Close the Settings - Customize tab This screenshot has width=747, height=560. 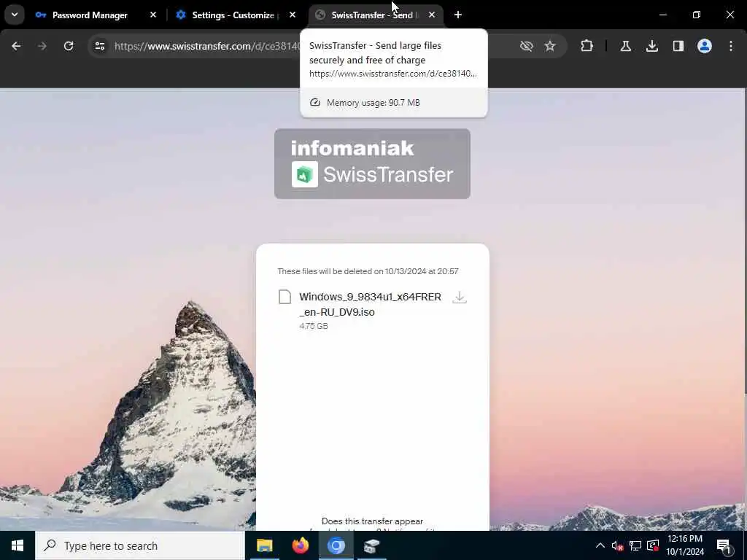click(293, 15)
